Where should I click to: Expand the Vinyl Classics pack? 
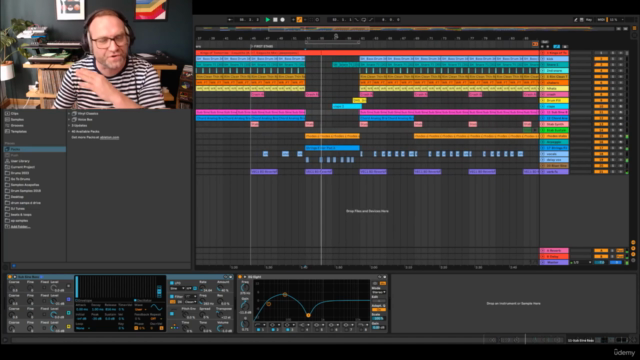[x=69, y=113]
